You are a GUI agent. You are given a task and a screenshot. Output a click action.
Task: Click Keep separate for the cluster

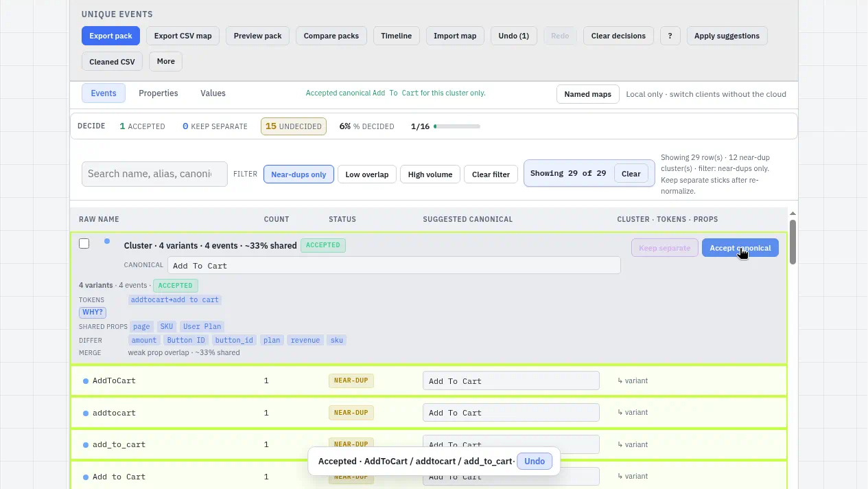tap(665, 248)
